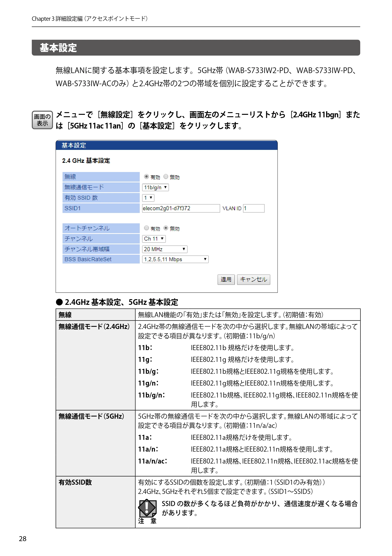Image resolution: width=392 pixels, height=556 pixels.
Task: Open 有効 SSID 数 dropdown
Action: [148, 198]
